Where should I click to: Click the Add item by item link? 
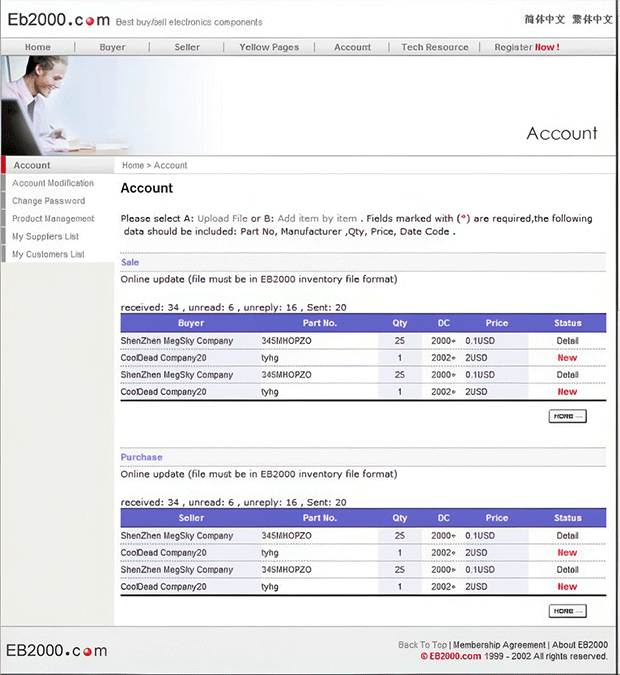[317, 218]
